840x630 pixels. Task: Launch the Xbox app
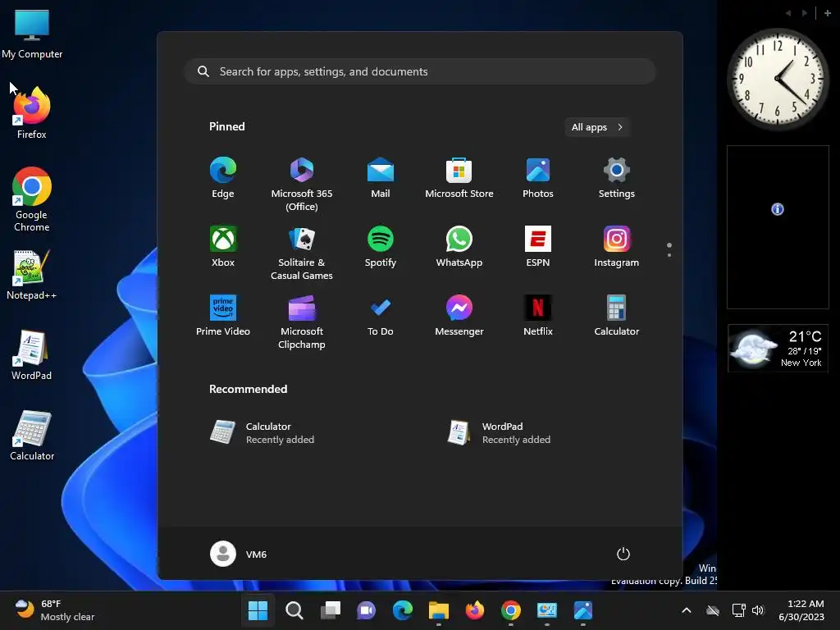tap(223, 247)
